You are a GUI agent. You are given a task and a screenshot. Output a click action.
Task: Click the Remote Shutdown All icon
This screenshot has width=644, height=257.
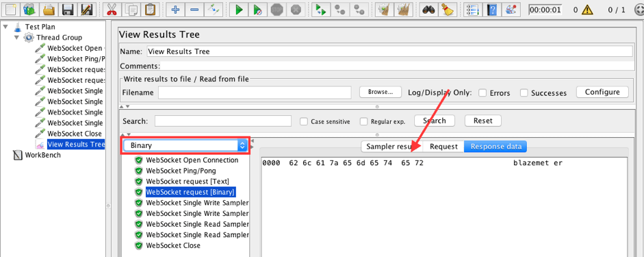360,9
